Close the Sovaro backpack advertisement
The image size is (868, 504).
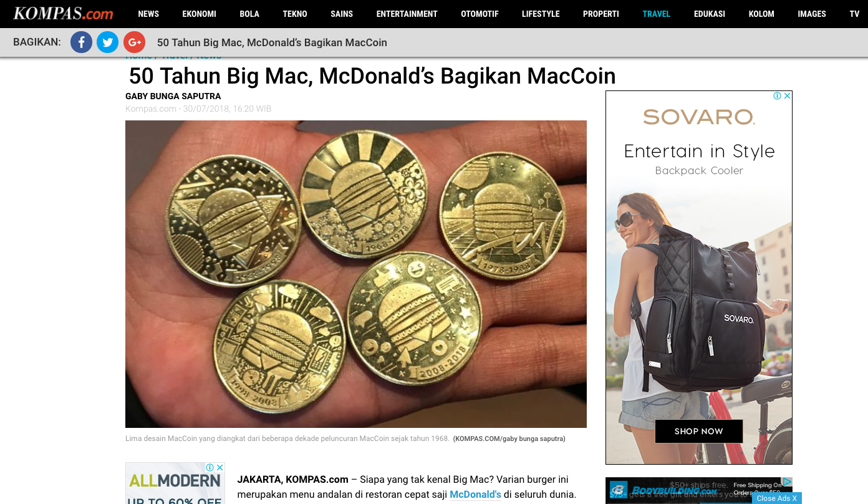pos(787,96)
